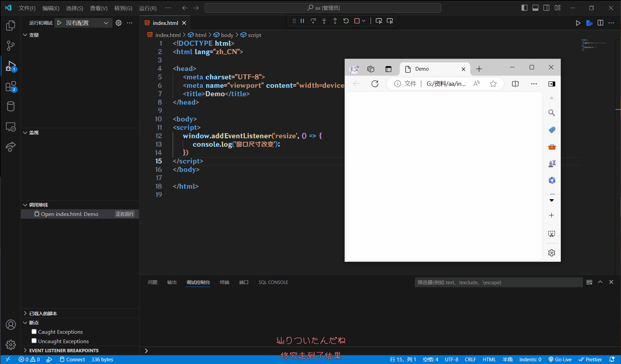621x364 pixels.
Task: Click the browser refresh button
Action: click(375, 84)
